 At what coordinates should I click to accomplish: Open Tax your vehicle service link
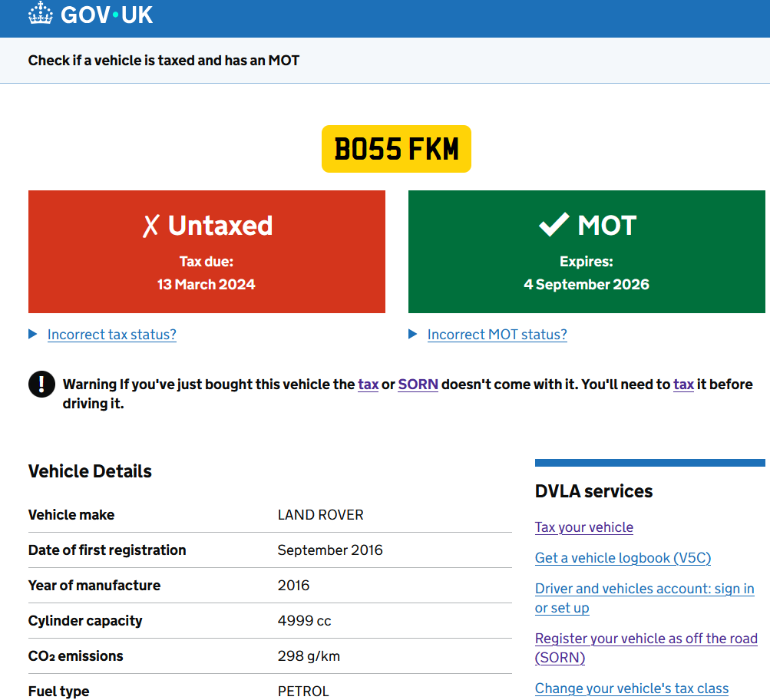click(583, 527)
